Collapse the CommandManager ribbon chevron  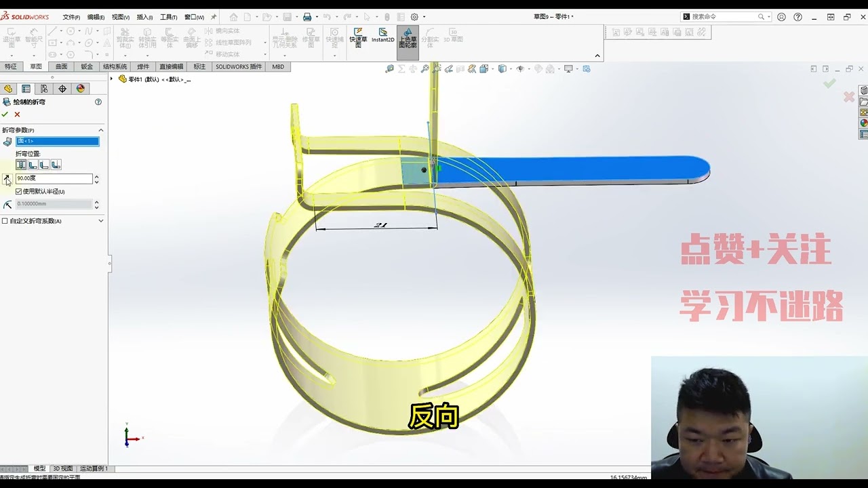click(597, 56)
